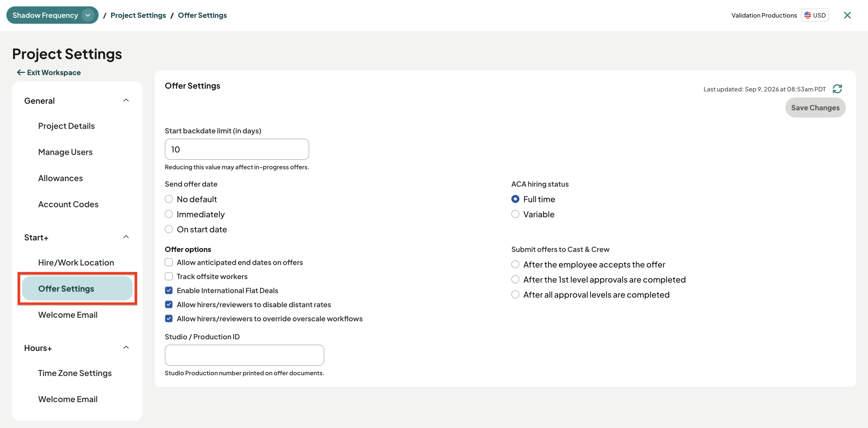Viewport: 868px width, 428px height.
Task: Collapse the Start+ section chevron
Action: (126, 237)
